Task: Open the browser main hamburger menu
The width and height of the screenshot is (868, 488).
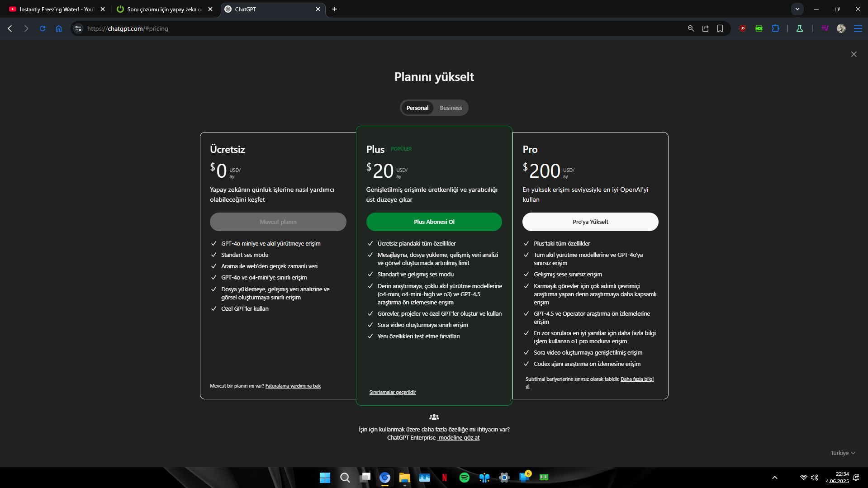Action: click(x=858, y=28)
